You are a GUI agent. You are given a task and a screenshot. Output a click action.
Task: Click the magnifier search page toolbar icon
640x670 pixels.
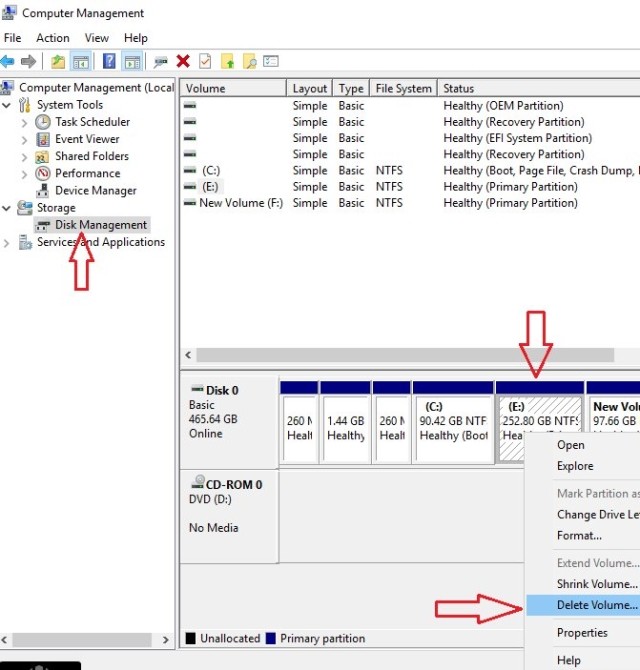tap(250, 62)
